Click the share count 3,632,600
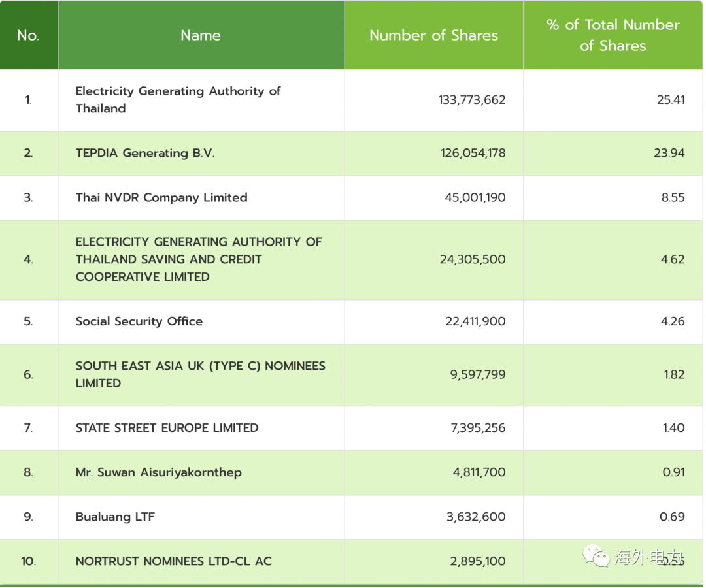 pyautogui.click(x=476, y=517)
